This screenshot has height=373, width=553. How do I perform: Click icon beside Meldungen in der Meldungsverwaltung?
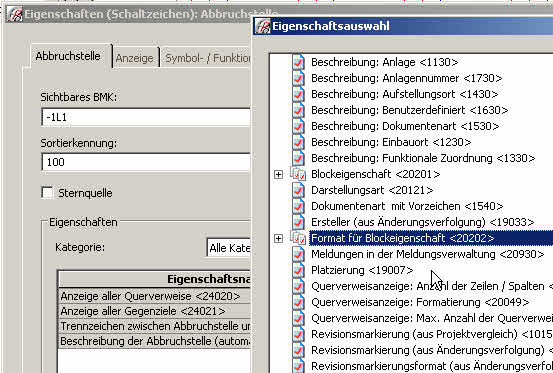298,254
